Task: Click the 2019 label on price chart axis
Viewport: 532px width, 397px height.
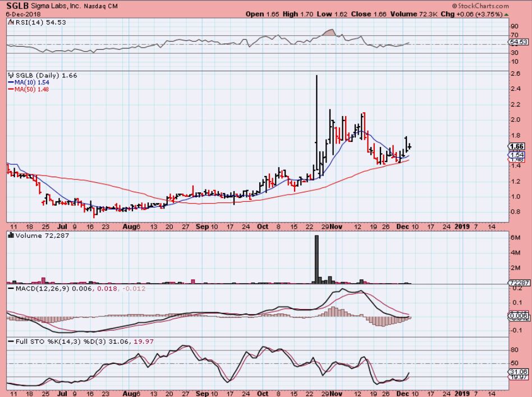Action: (x=462, y=227)
